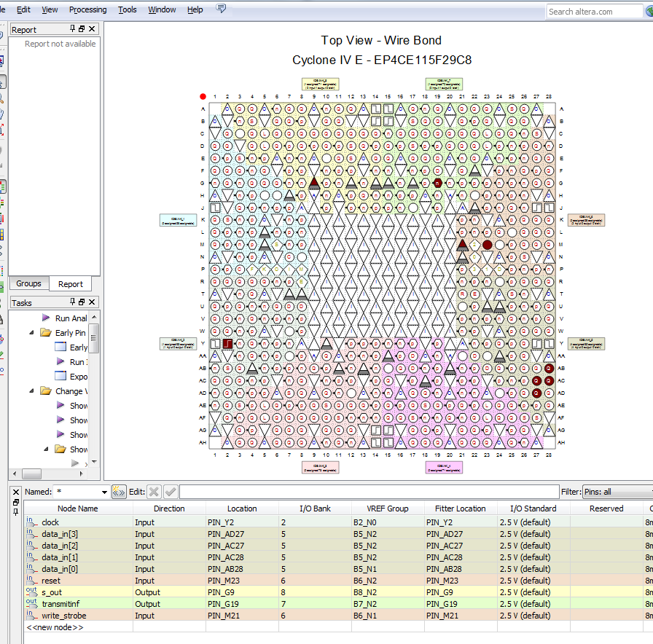Click the dark red assigned pin M23

coord(488,245)
